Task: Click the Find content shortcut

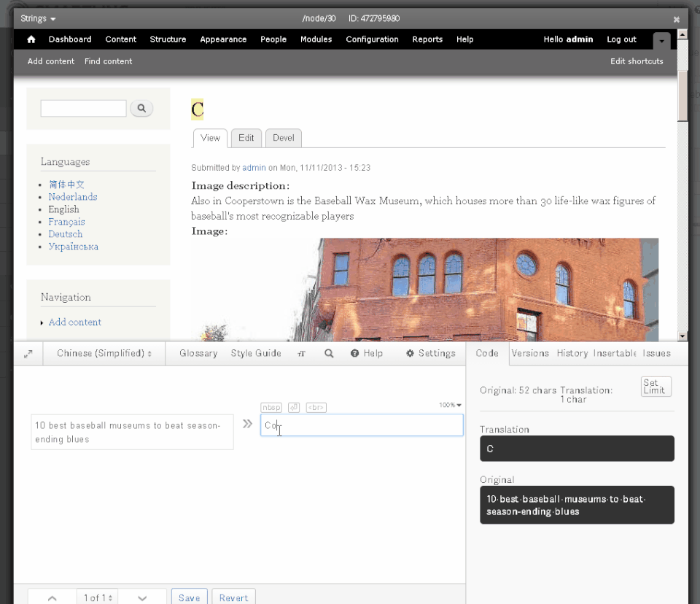Action: (109, 61)
